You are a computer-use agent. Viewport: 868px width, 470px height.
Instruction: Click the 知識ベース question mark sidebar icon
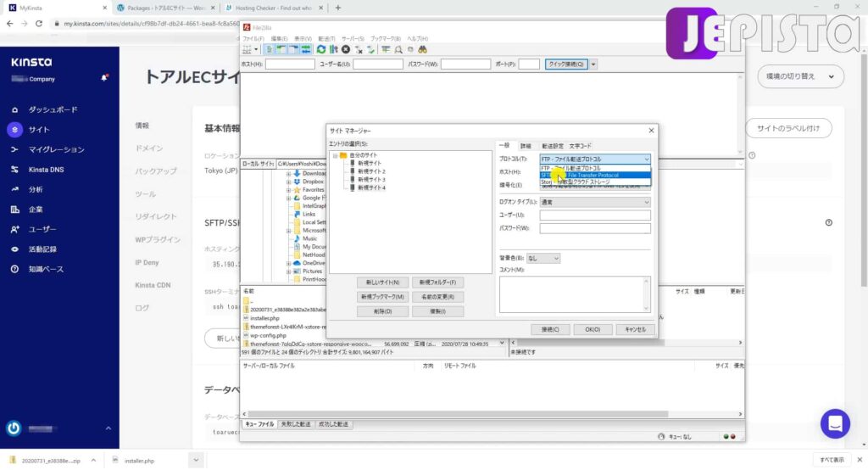point(15,270)
